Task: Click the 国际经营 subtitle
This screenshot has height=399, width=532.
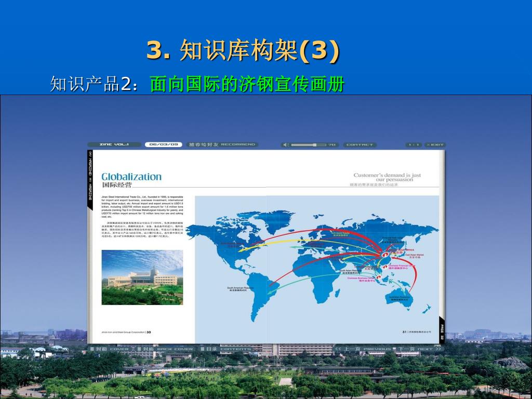Action: [116, 185]
